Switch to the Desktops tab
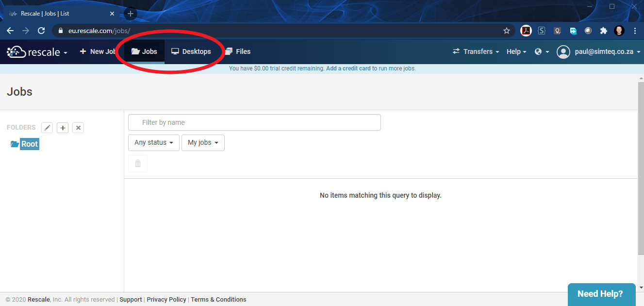The height and width of the screenshot is (306, 644). [x=191, y=51]
